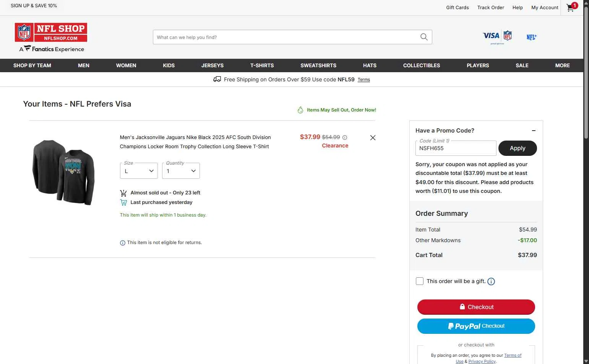Open the Jaguars long sleeve shirt title
The width and height of the screenshot is (589, 364).
(x=195, y=142)
